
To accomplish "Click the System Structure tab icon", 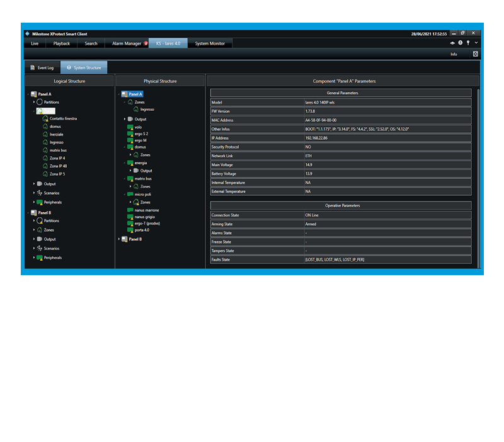I will tap(69, 67).
